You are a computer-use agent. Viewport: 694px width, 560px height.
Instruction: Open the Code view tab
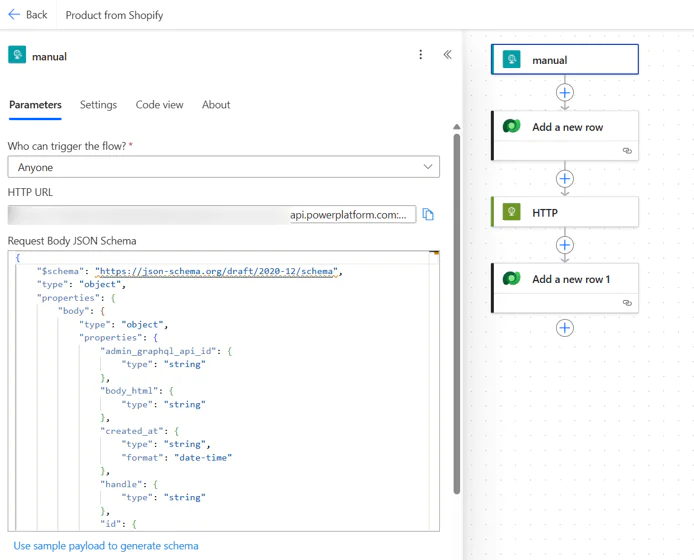159,105
